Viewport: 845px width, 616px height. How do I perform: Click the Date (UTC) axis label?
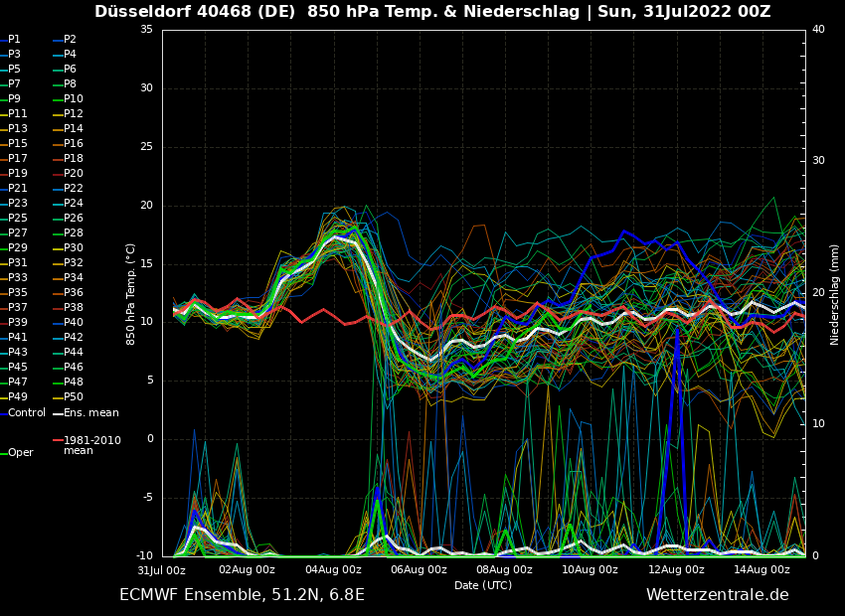[483, 586]
